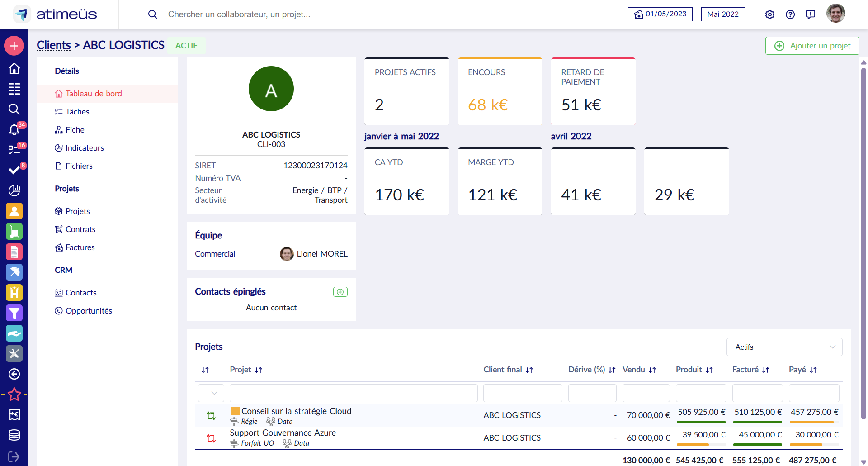This screenshot has width=868, height=466.
Task: Open the Contrats section in the left menu
Action: coord(80,229)
